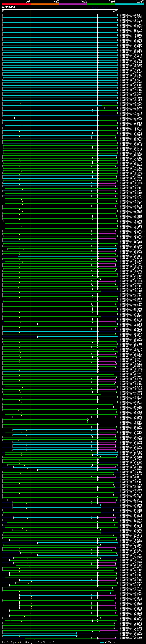Select the UniRef100_P02412 label
Image resolution: width=146 pixels, height=644 pixels.
tap(131, 359)
